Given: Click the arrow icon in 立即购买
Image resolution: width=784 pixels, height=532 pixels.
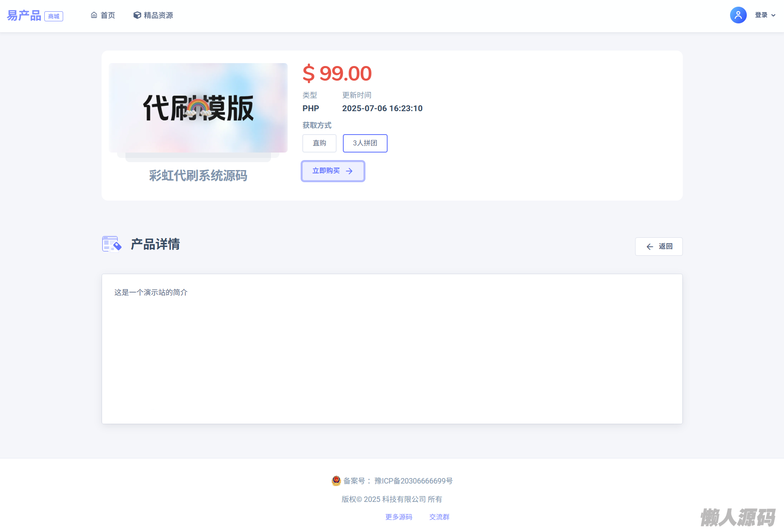Looking at the screenshot, I should 350,171.
